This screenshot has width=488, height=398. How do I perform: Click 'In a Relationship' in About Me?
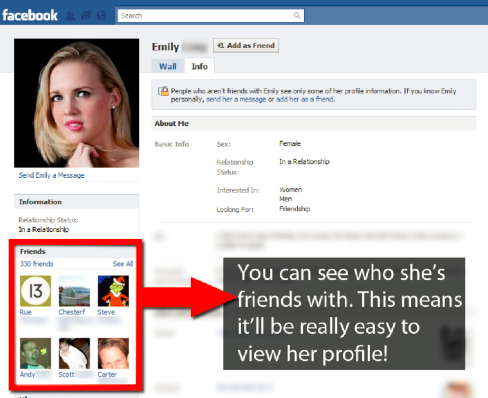[x=304, y=162]
